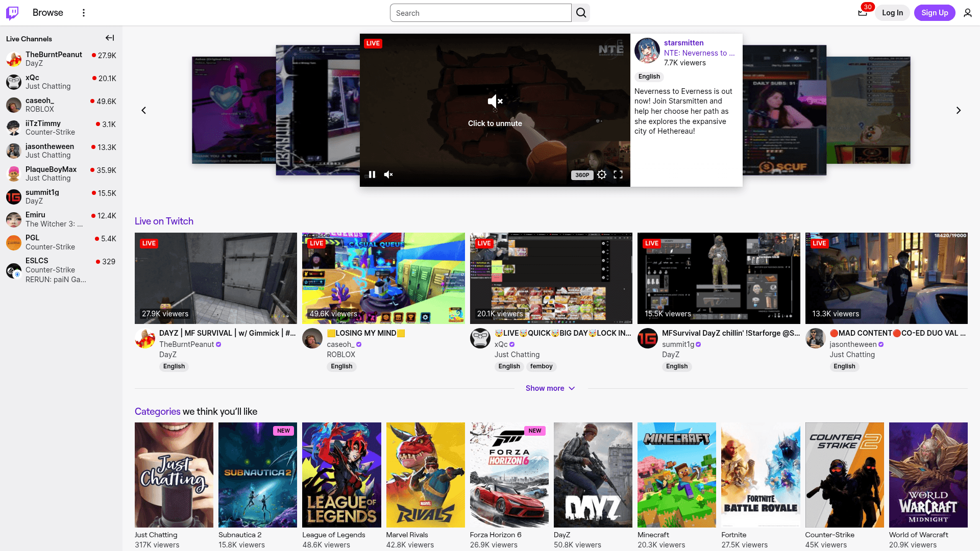Open PlaqueBoyMax avatar in sidebar

click(14, 173)
